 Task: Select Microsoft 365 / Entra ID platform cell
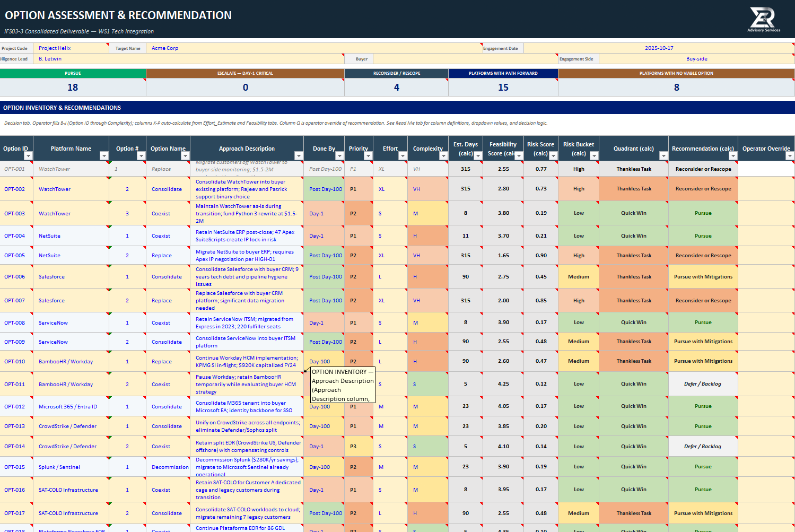pos(71,406)
